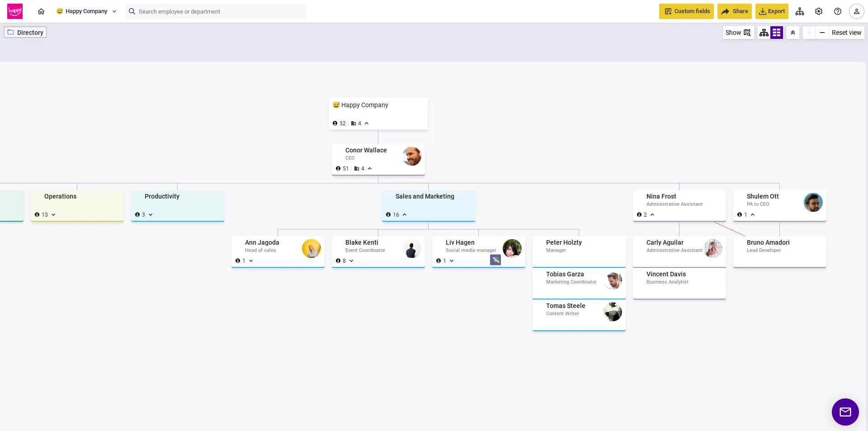Open the user account profile icon

(x=857, y=11)
